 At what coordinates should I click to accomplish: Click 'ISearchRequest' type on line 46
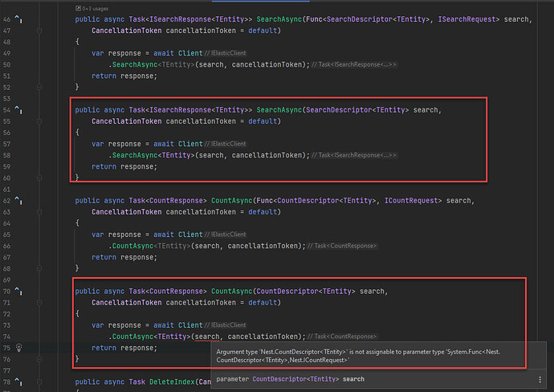click(466, 19)
